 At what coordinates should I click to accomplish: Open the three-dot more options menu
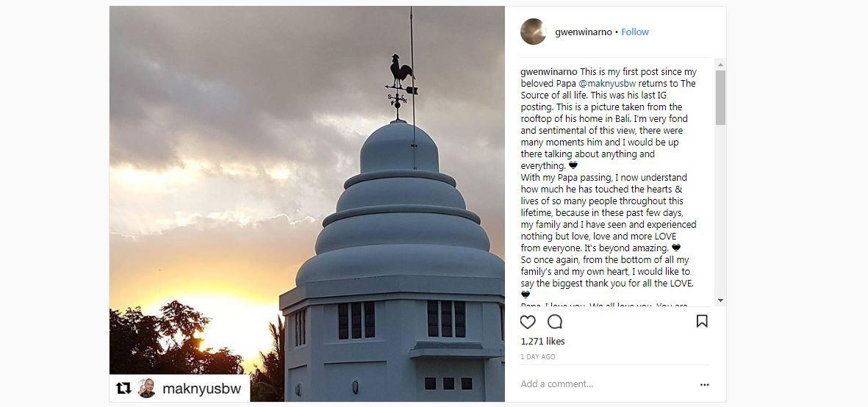click(x=704, y=384)
